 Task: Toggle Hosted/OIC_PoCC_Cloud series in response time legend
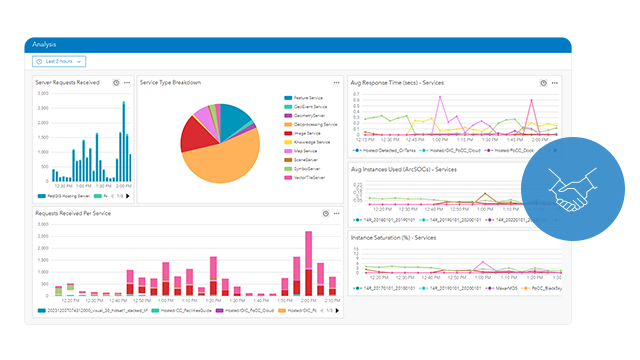(x=450, y=151)
